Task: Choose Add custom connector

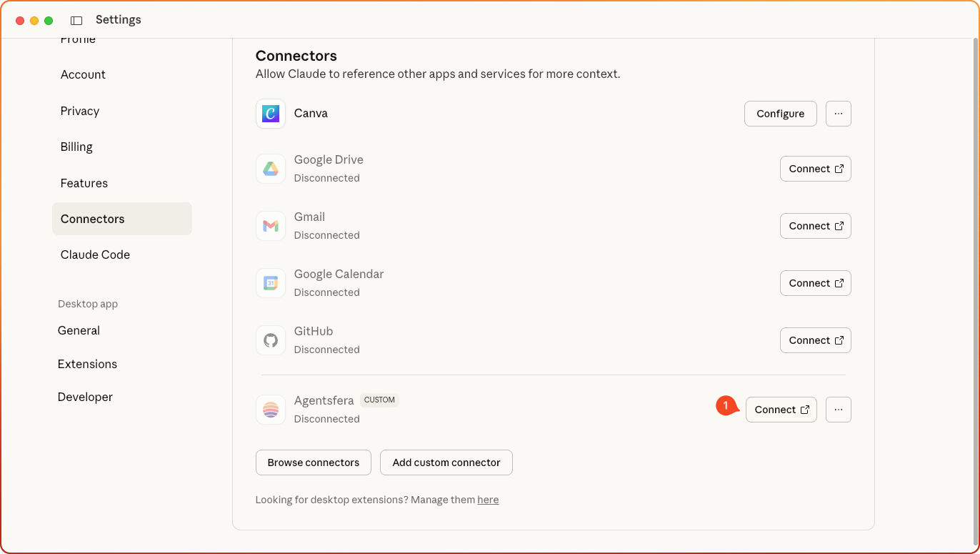Action: [446, 463]
